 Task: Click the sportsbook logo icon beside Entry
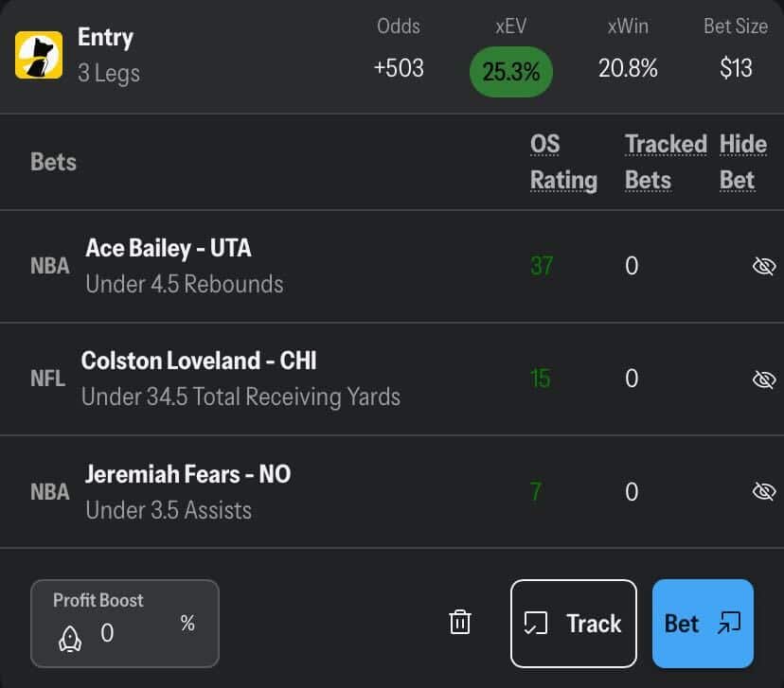pos(39,55)
